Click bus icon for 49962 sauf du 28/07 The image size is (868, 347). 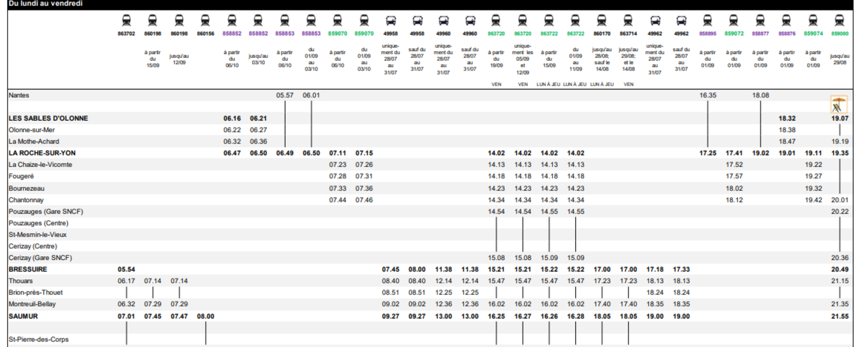click(x=681, y=21)
